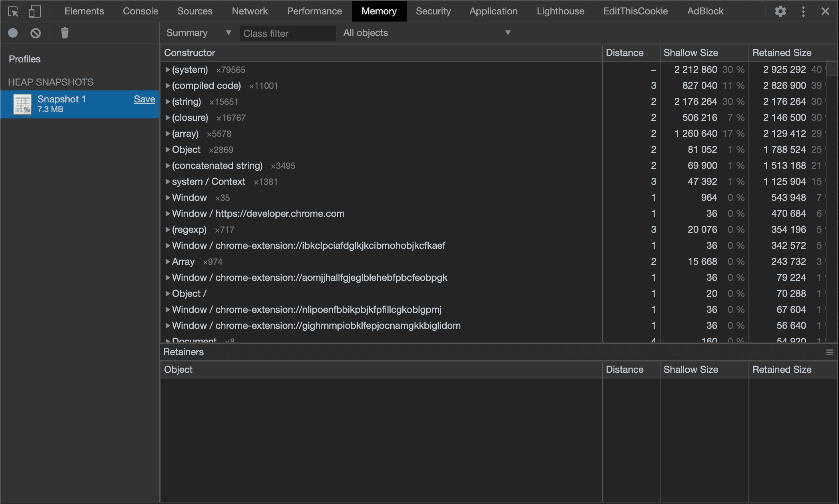Toggle the device toolbar icon
Viewport: 839px width, 504px height.
coord(35,11)
